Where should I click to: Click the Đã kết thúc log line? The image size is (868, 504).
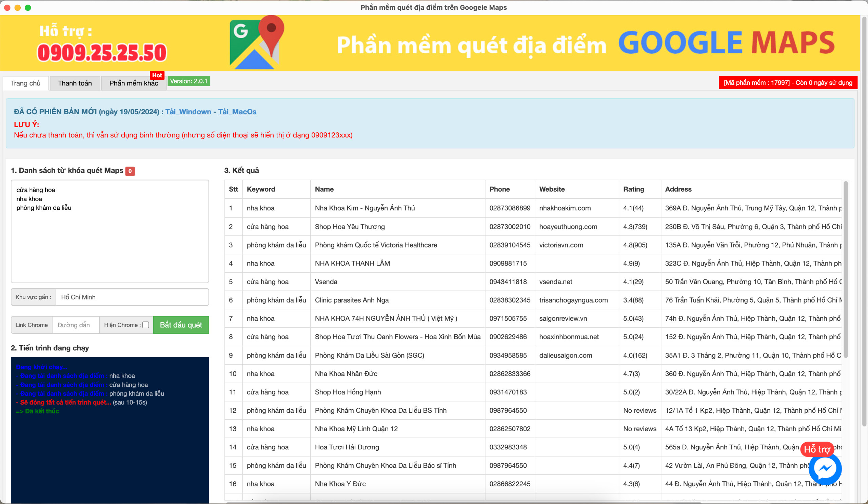coord(38,411)
